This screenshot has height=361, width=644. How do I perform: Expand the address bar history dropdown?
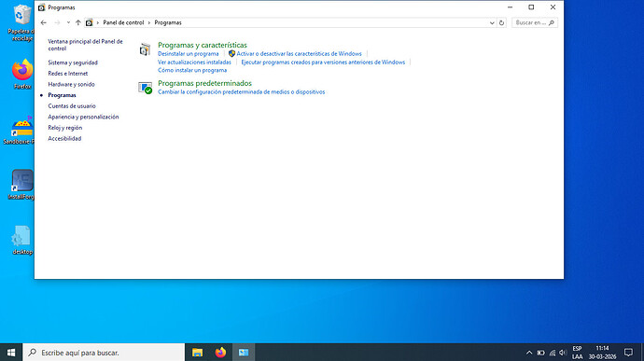[x=492, y=22]
